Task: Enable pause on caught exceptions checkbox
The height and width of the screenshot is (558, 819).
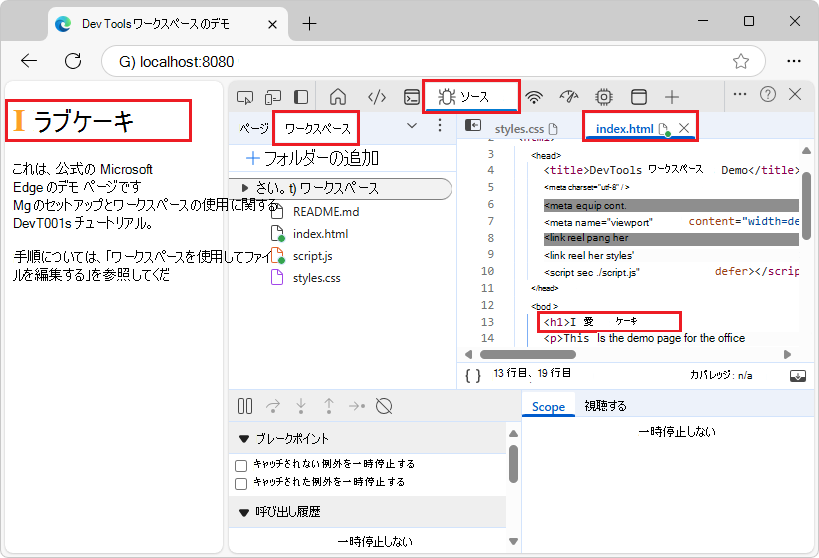Action: click(x=241, y=483)
